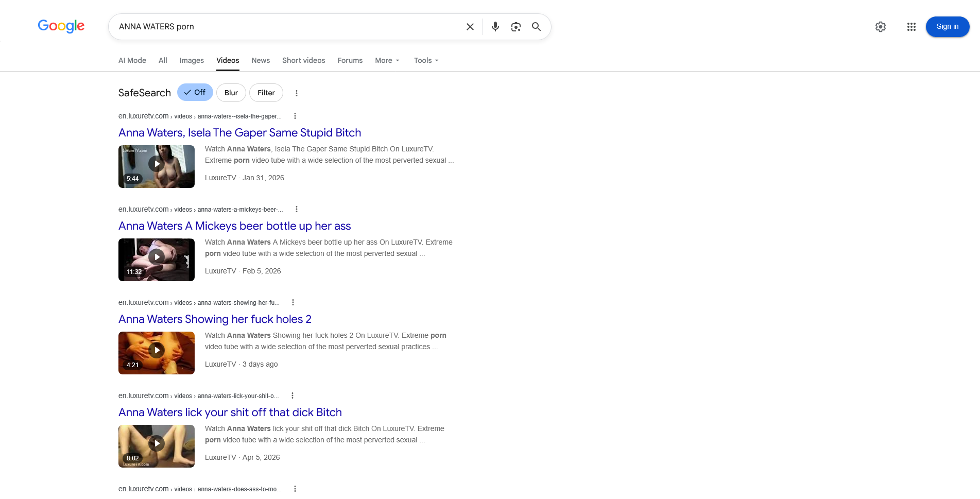Image resolution: width=980 pixels, height=499 pixels.
Task: Switch to the News tab
Action: [261, 60]
